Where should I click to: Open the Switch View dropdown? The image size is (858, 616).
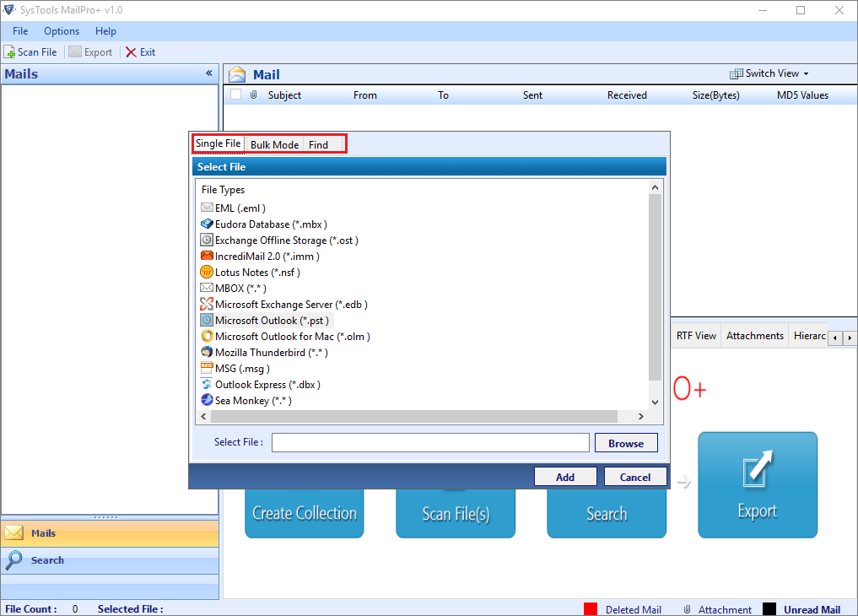pyautogui.click(x=769, y=73)
